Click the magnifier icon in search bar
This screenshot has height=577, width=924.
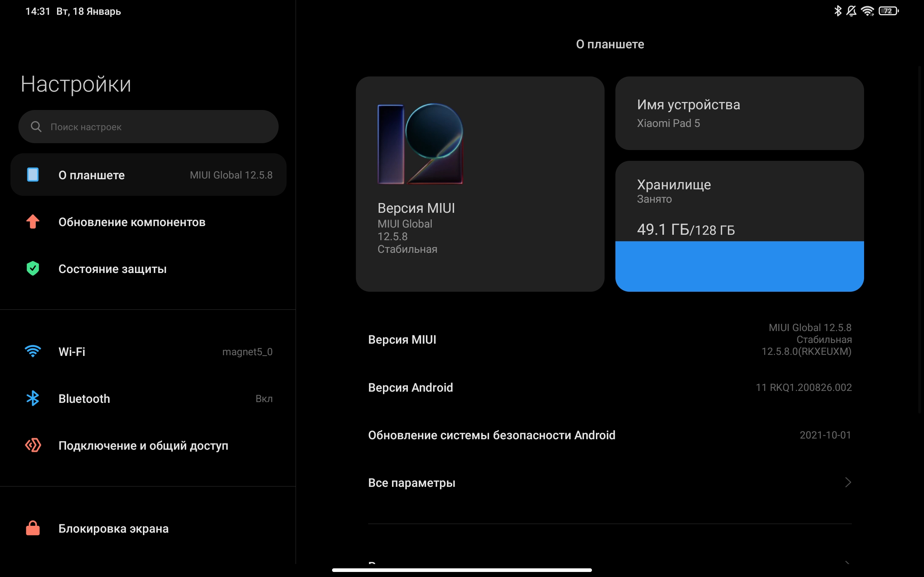point(36,127)
